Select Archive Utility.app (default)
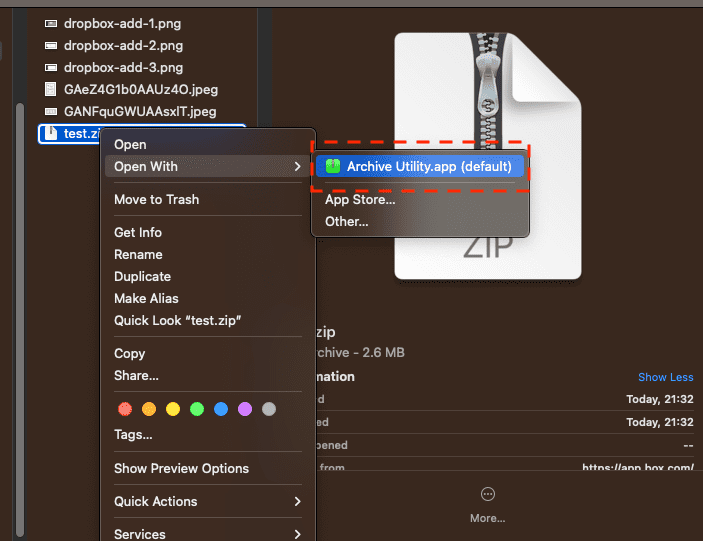The image size is (703, 541). [420, 166]
